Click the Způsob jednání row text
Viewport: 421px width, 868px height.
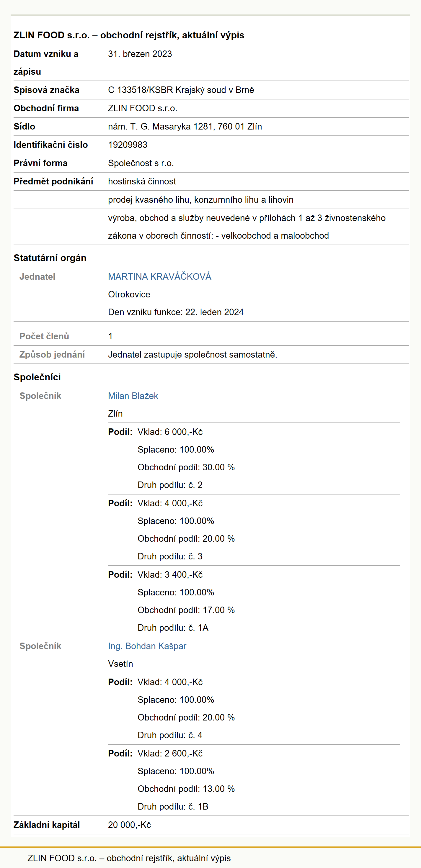coord(192,355)
